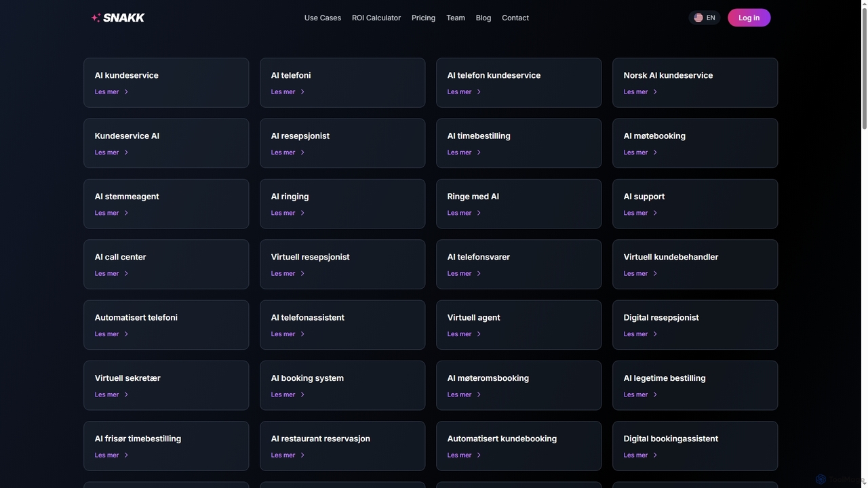Viewport: 868px width, 488px height.
Task: Switch language with the EN button
Action: (705, 18)
